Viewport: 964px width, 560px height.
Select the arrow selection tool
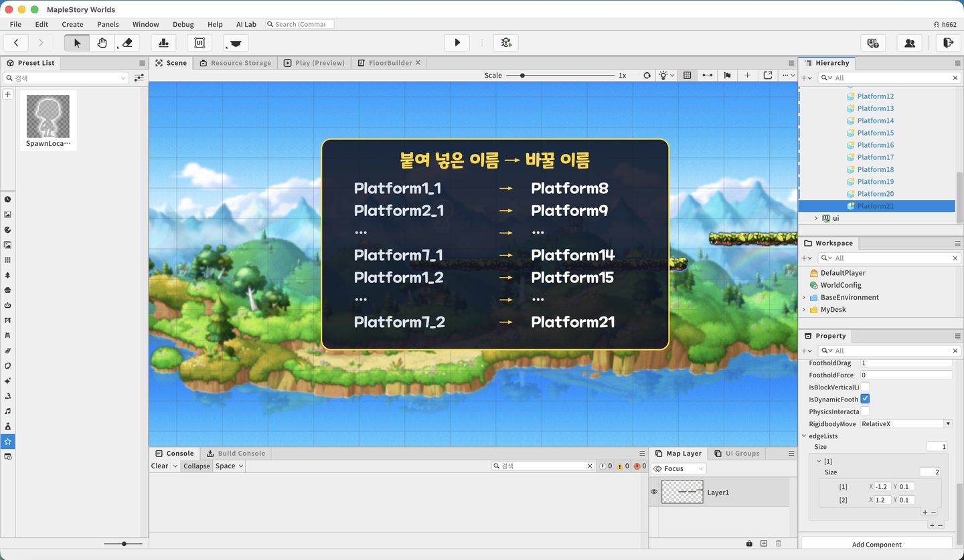77,43
